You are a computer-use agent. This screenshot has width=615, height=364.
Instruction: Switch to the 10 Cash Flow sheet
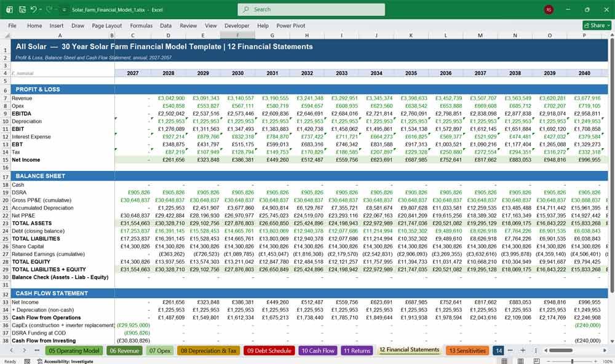point(318,350)
